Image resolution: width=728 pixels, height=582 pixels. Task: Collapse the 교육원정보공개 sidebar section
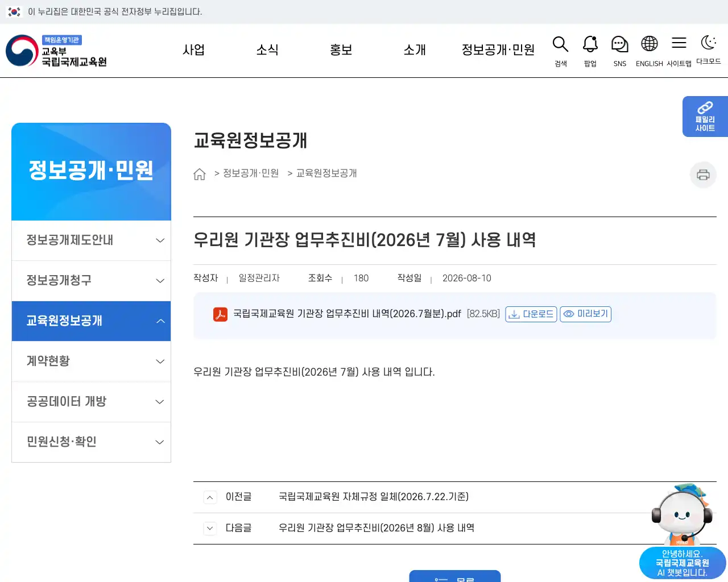tap(91, 321)
